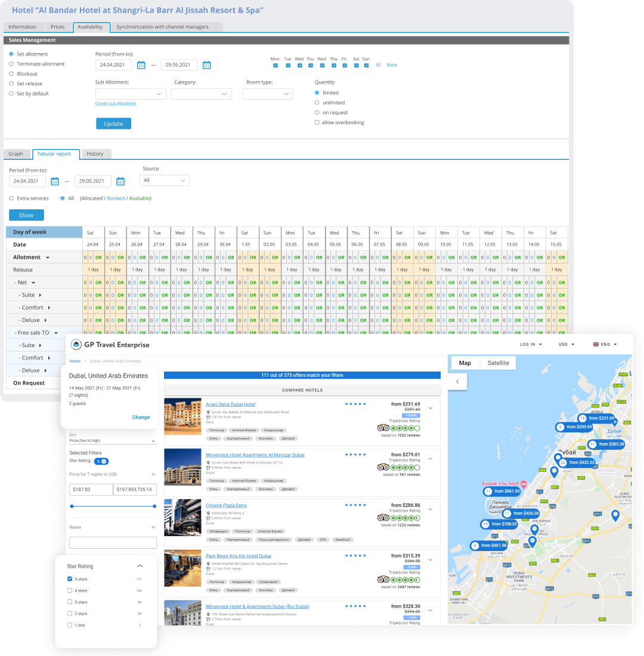Expand details for Avani Deira Dubai Hotel
The width and height of the screenshot is (644, 656).
tap(430, 409)
